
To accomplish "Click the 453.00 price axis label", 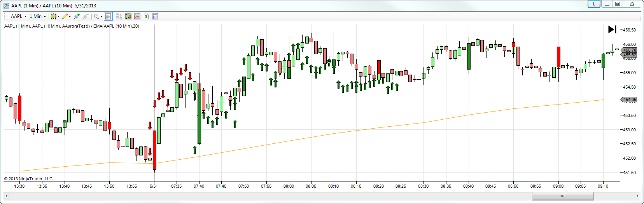I will click(x=629, y=130).
